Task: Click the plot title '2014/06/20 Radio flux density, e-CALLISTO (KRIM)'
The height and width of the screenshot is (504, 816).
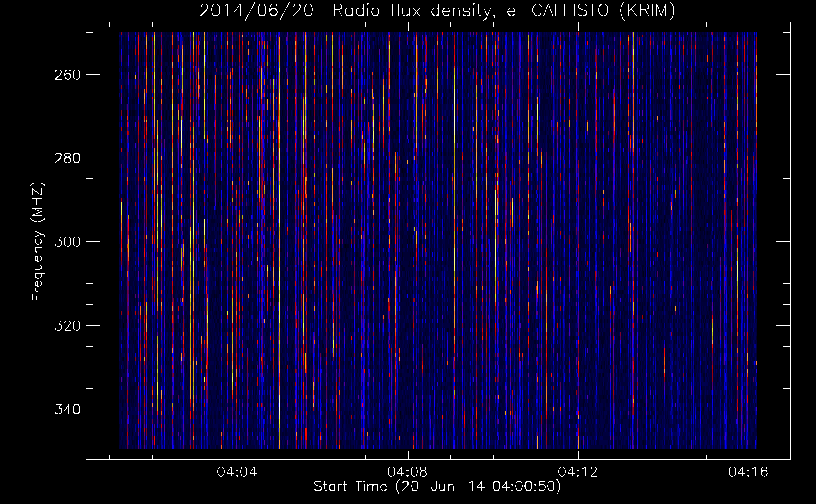Action: (437, 10)
